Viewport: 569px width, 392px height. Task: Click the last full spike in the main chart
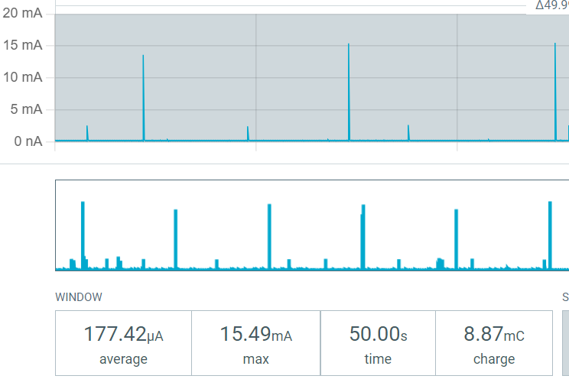[x=555, y=92]
